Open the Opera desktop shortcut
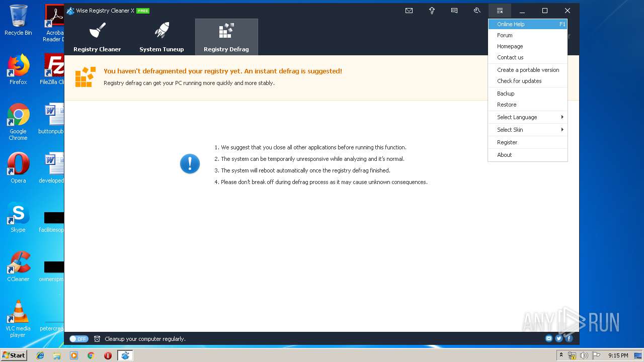Viewport: 644px width, 362px height. (18, 168)
